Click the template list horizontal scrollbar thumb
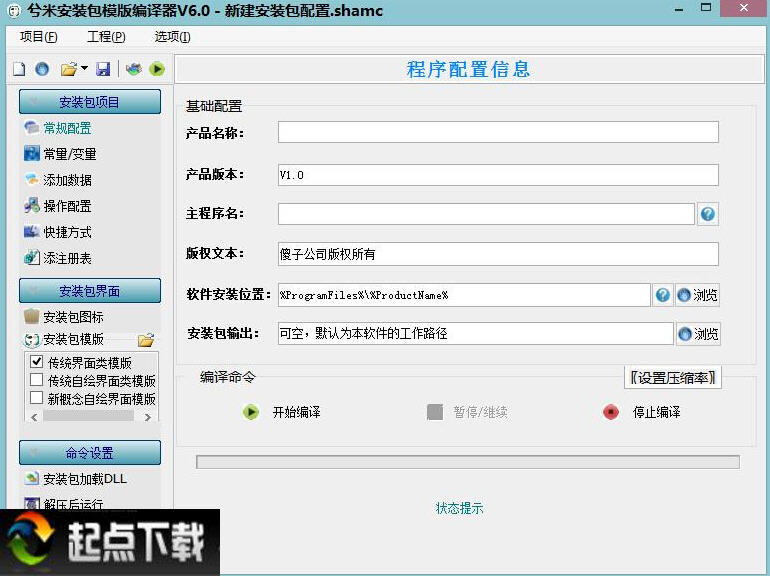Viewport: 770px width, 576px height. [88, 416]
